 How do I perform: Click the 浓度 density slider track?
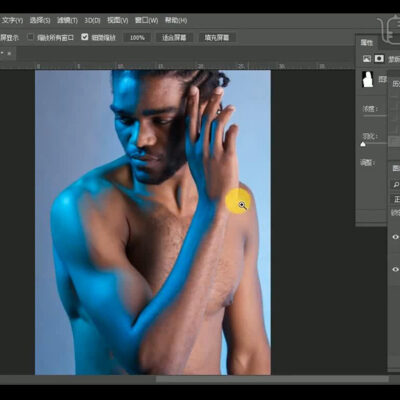(x=375, y=116)
